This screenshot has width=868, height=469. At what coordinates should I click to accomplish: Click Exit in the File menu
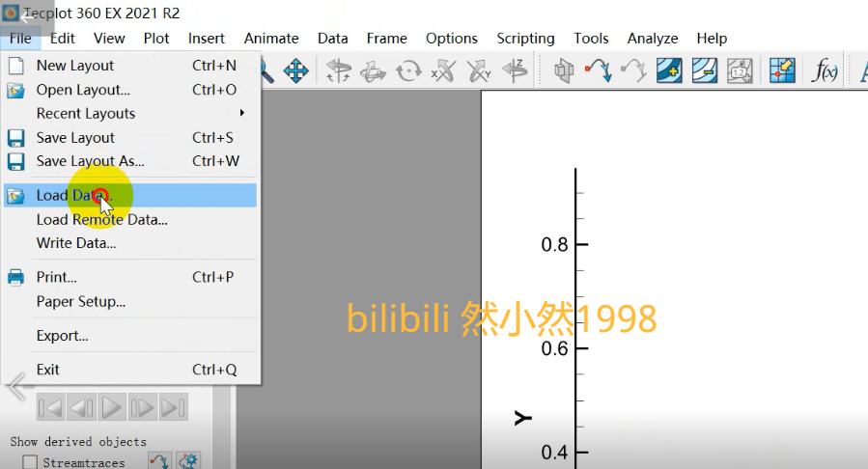(130, 370)
